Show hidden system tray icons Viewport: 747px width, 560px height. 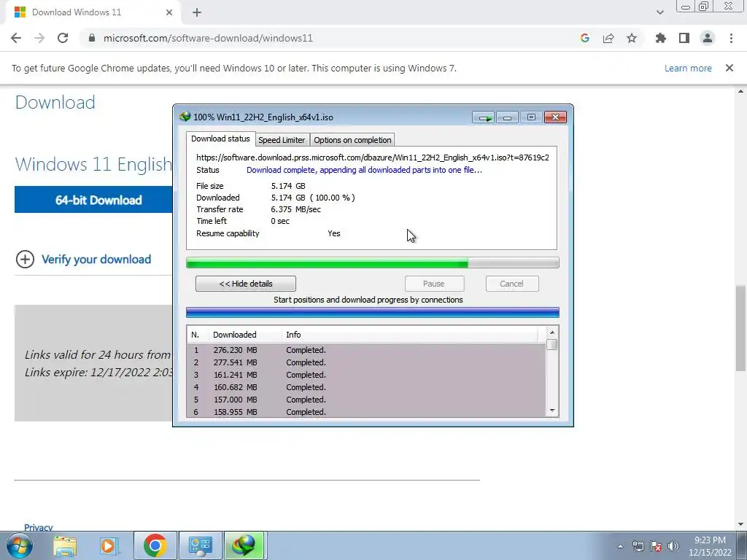620,547
